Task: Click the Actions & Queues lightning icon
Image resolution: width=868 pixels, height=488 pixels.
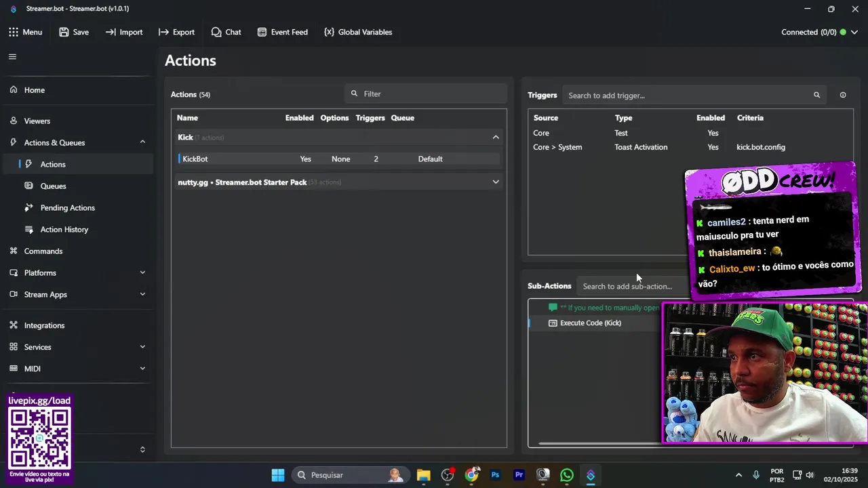Action: pos(14,142)
